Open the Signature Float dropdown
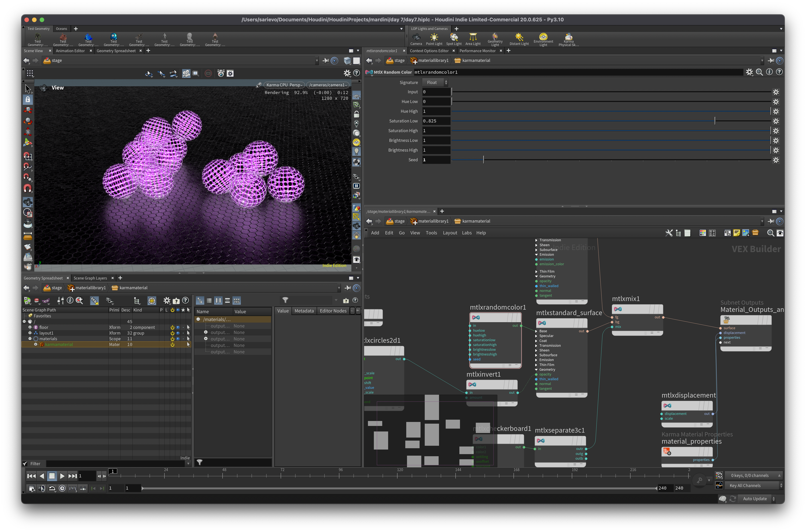This screenshot has width=806, height=532. 435,82
